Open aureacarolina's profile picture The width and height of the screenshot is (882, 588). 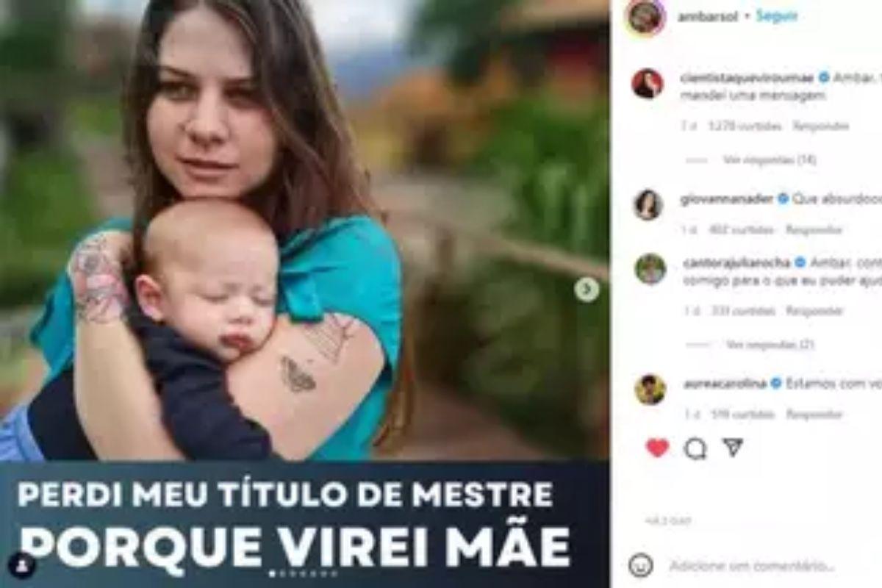[x=650, y=390]
